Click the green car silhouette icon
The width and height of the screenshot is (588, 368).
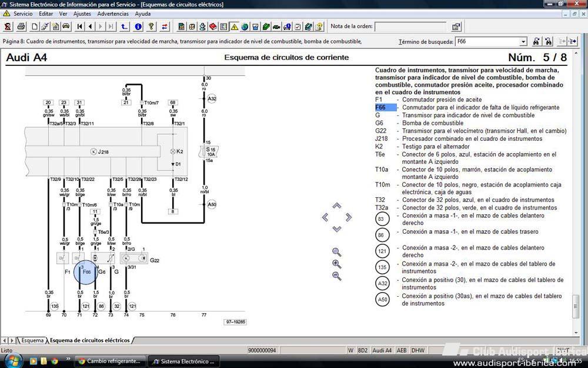(x=276, y=26)
